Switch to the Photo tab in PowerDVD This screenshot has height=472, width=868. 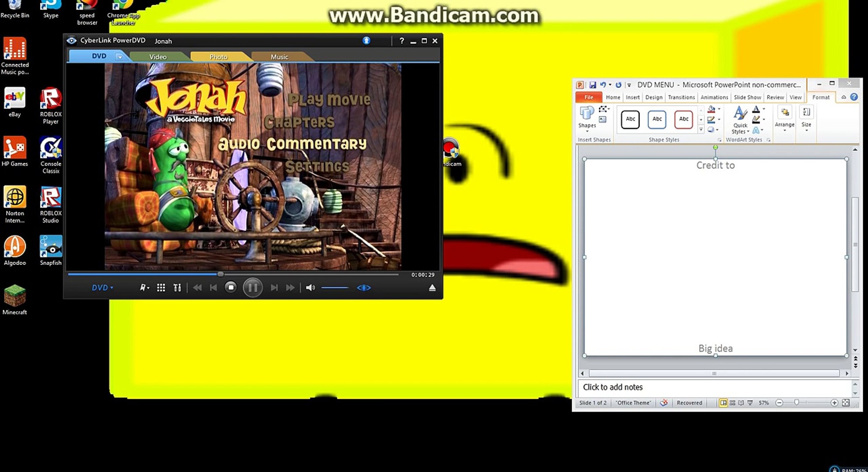click(x=218, y=57)
